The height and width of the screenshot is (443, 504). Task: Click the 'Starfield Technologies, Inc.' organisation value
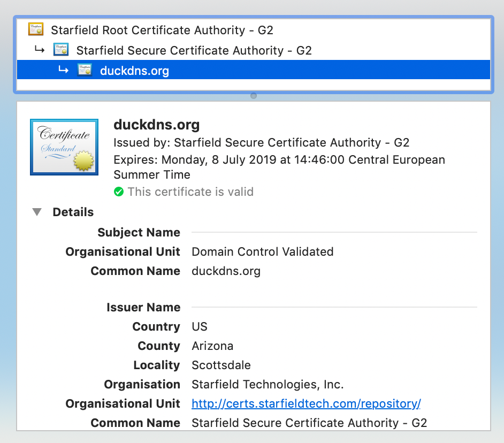(x=268, y=384)
